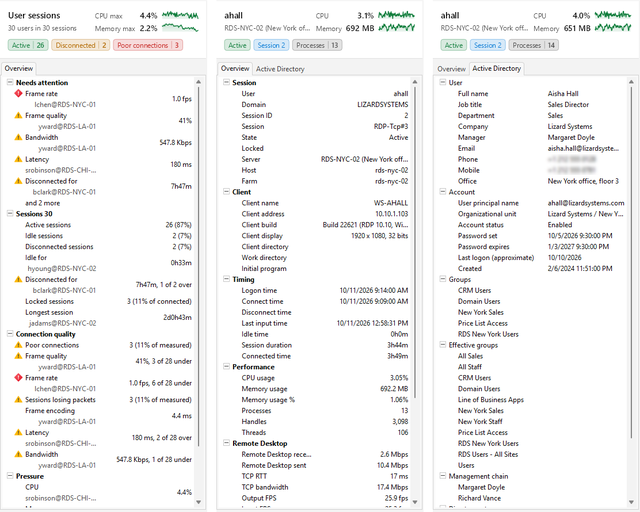Viewport: 640px width, 512px height.
Task: Select Active Directory tab in the right panel
Action: tap(496, 68)
